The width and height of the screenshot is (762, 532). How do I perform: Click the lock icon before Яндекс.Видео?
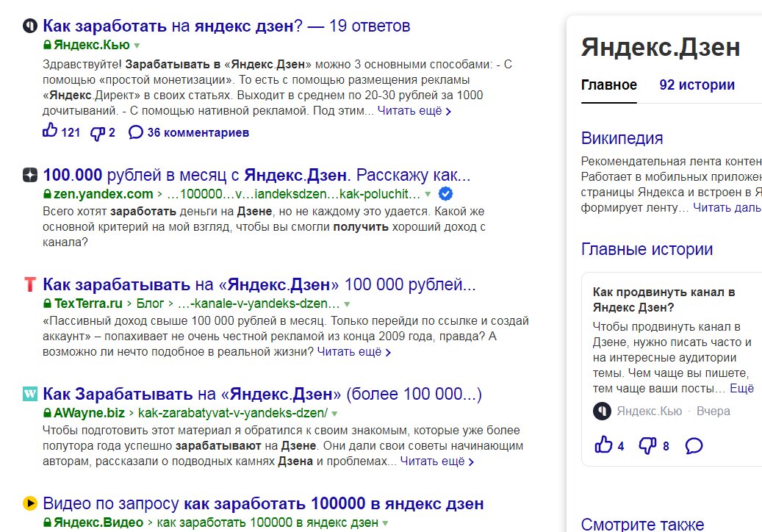47,522
